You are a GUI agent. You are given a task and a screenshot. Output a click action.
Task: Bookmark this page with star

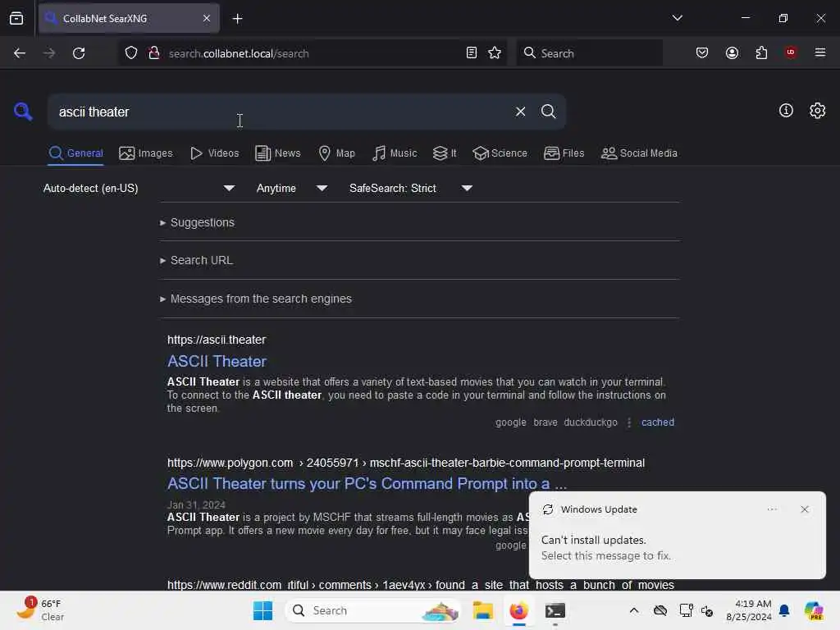[495, 52]
